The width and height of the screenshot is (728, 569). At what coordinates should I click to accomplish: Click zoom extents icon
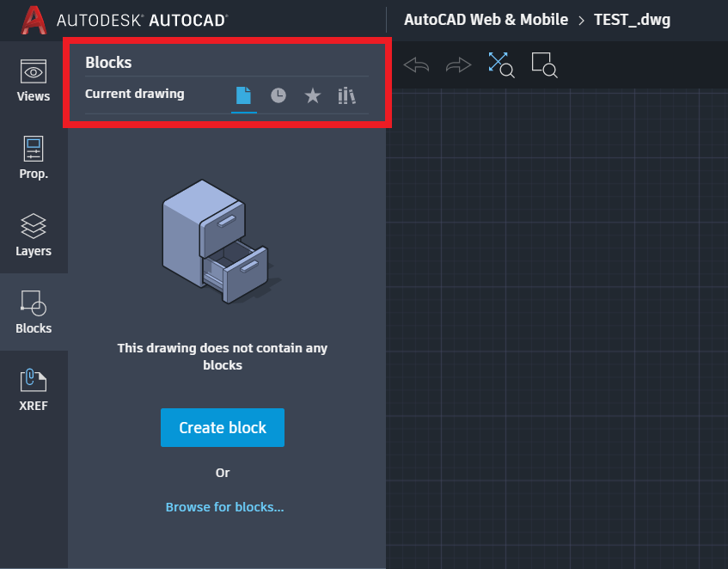501,64
